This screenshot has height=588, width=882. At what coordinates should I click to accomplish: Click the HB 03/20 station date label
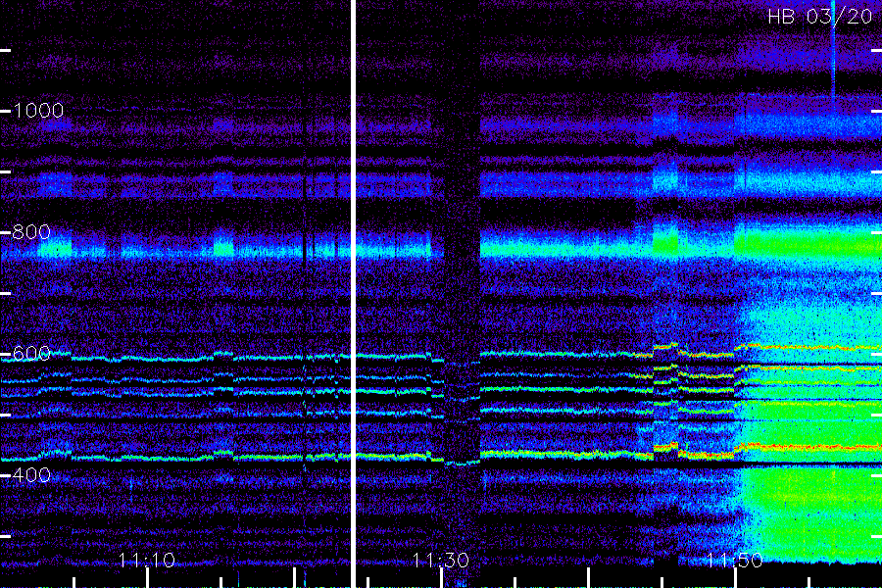click(820, 17)
